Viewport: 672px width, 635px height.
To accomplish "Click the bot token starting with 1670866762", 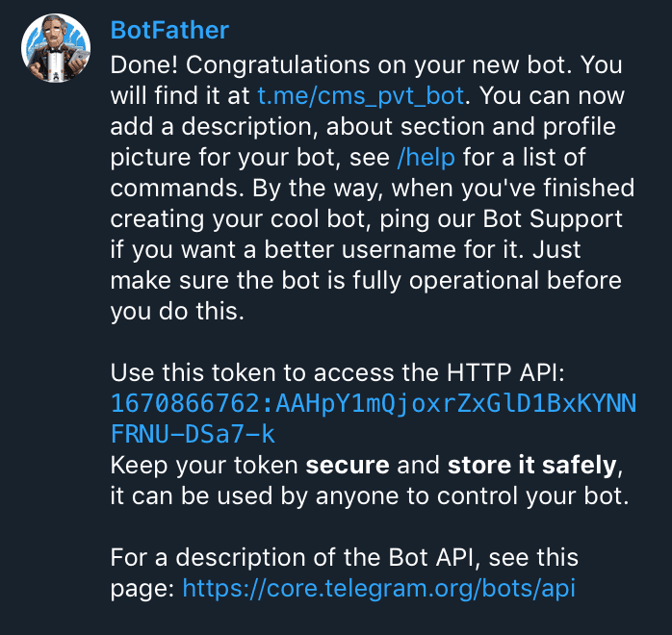I will (374, 404).
